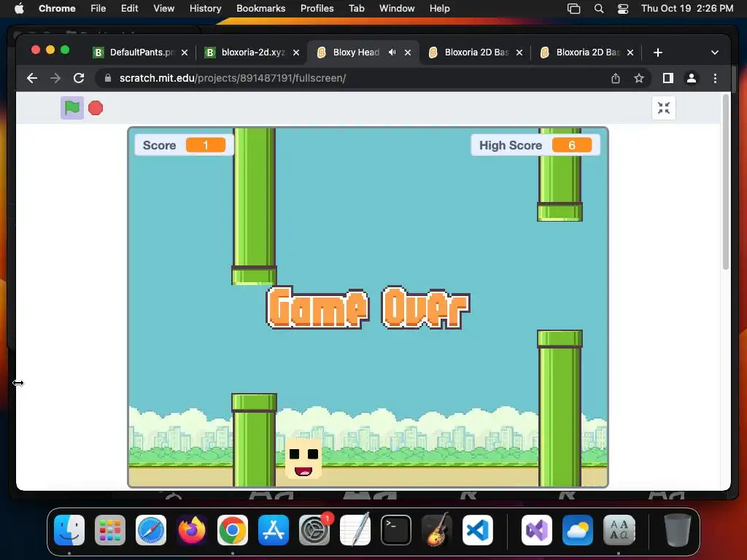Go forward in browser history
Screen dimensions: 747x560
coord(55,78)
